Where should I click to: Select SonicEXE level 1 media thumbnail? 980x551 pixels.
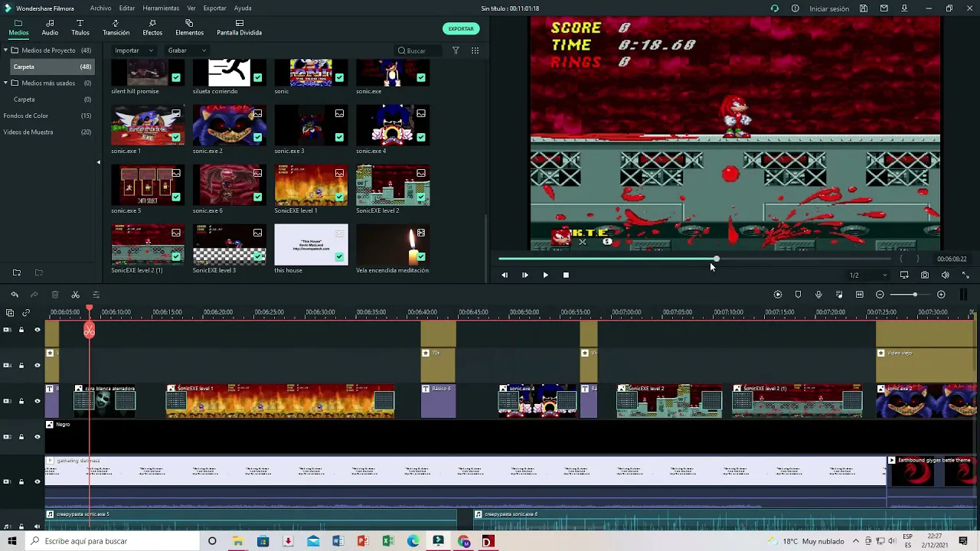click(311, 185)
